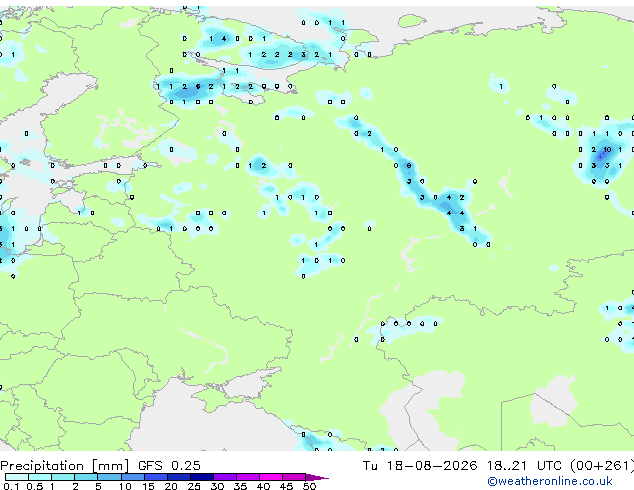Image resolution: width=634 pixels, height=490 pixels.
Task: Select the 'Tu 18-08-2026 18..21 UTC' timestamp
Action: [462, 466]
